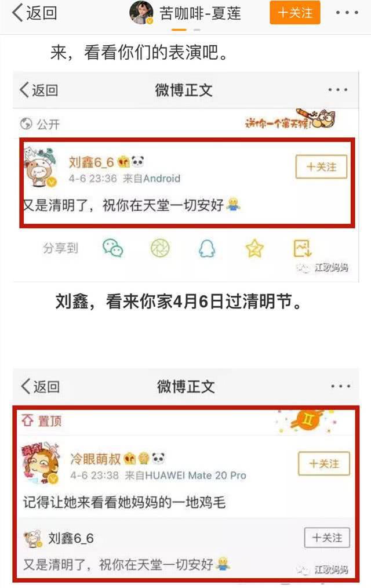
Task: Open the top-right three-dot menu
Action: (x=347, y=13)
